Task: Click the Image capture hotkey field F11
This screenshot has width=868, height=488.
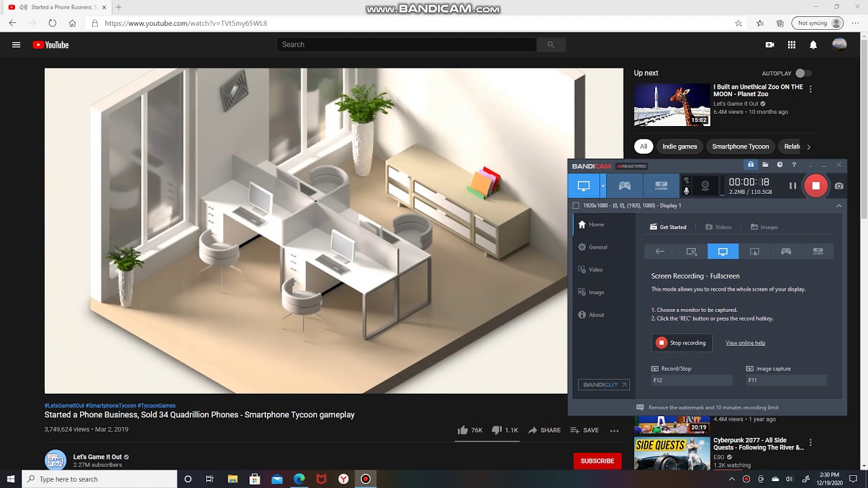Action: pos(786,380)
